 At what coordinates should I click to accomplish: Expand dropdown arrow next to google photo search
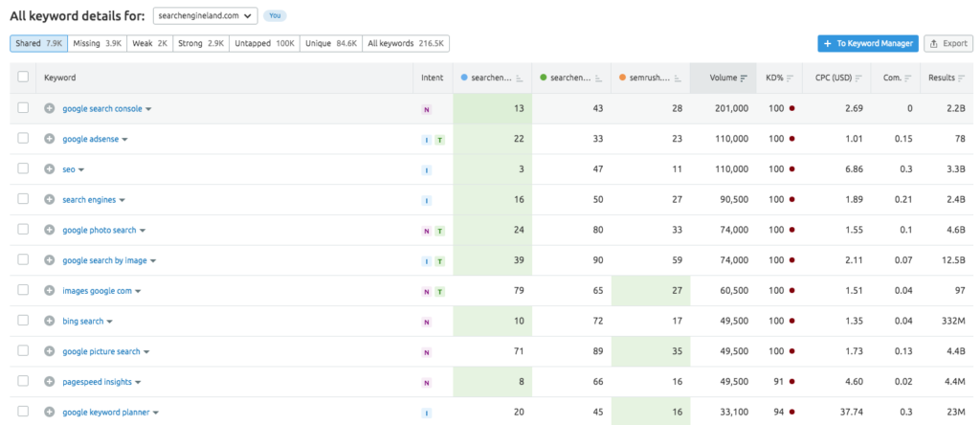click(144, 231)
